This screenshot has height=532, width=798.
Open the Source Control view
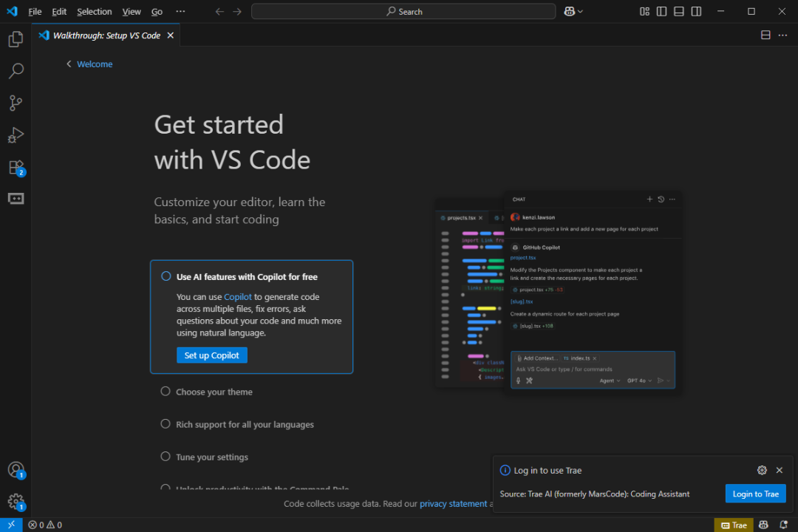point(16,103)
